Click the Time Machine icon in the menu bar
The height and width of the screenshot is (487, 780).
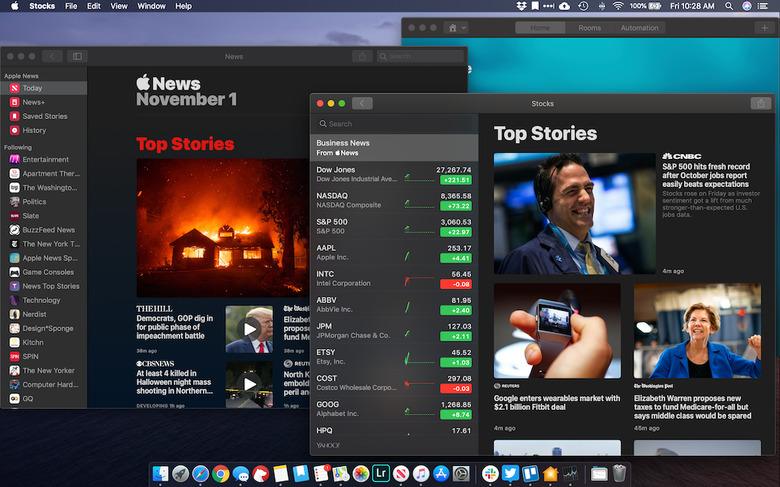pyautogui.click(x=583, y=6)
